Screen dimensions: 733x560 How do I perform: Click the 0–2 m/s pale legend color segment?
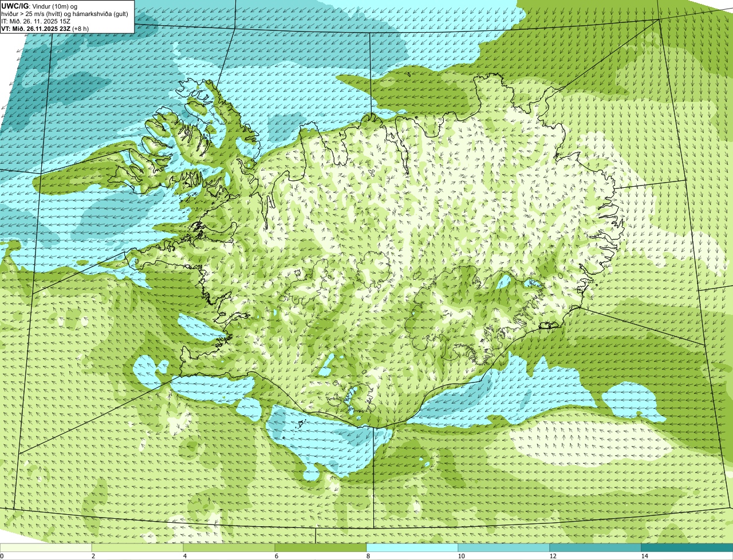tap(46, 547)
